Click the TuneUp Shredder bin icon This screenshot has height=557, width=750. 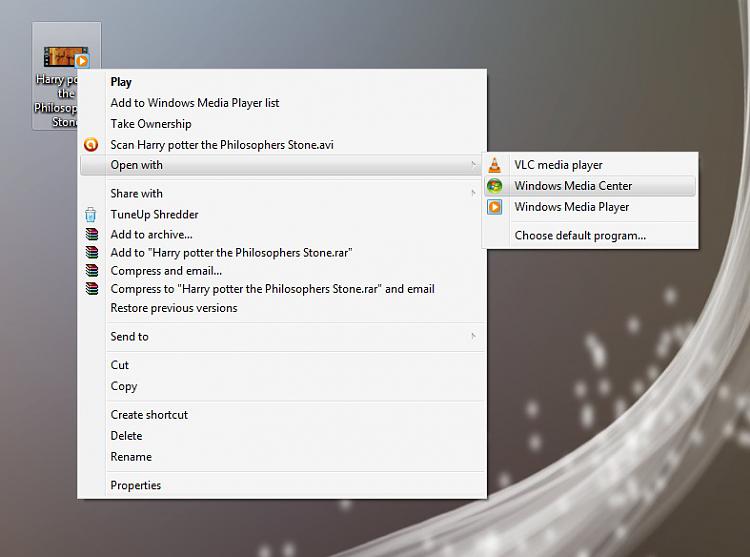pos(90,215)
